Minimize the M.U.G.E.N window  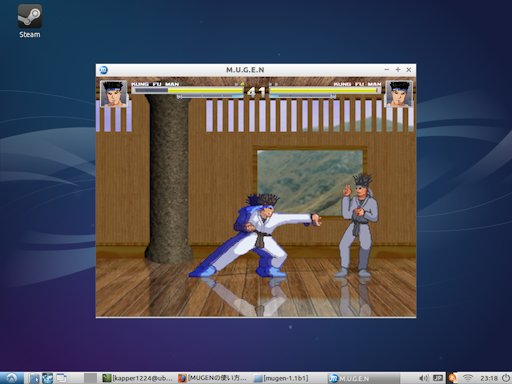[387, 70]
